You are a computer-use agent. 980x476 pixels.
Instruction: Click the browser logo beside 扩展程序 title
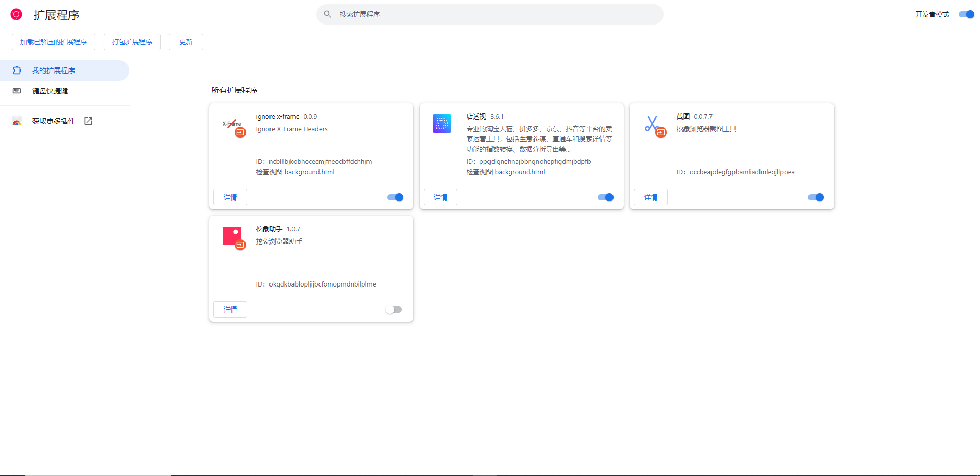(16, 14)
